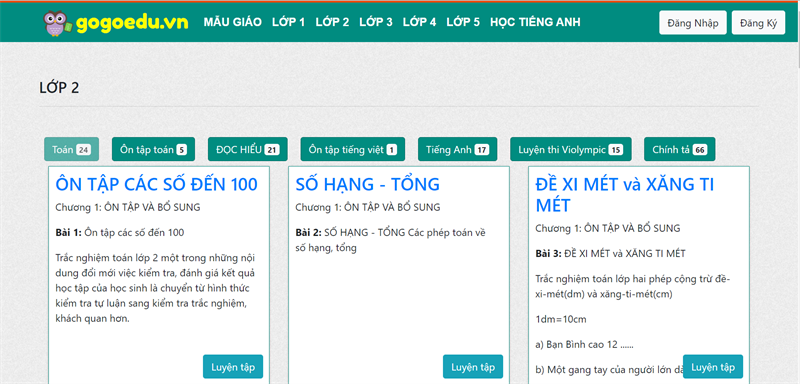The image size is (800, 384).
Task: Click text 'Bài 2: SỐ HẠNG - TỔNG'
Action: 351,233
